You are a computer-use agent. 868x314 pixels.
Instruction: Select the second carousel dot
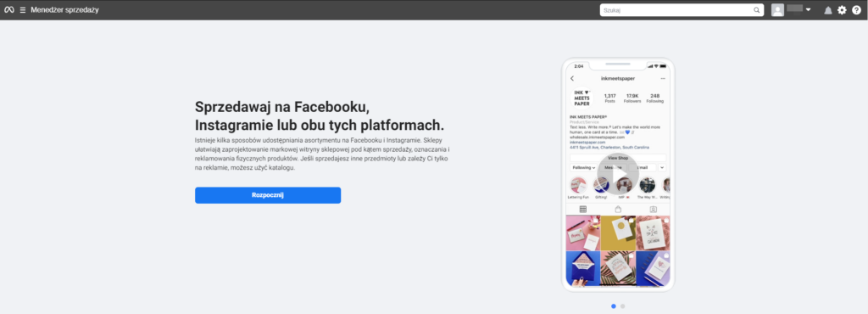click(x=623, y=306)
